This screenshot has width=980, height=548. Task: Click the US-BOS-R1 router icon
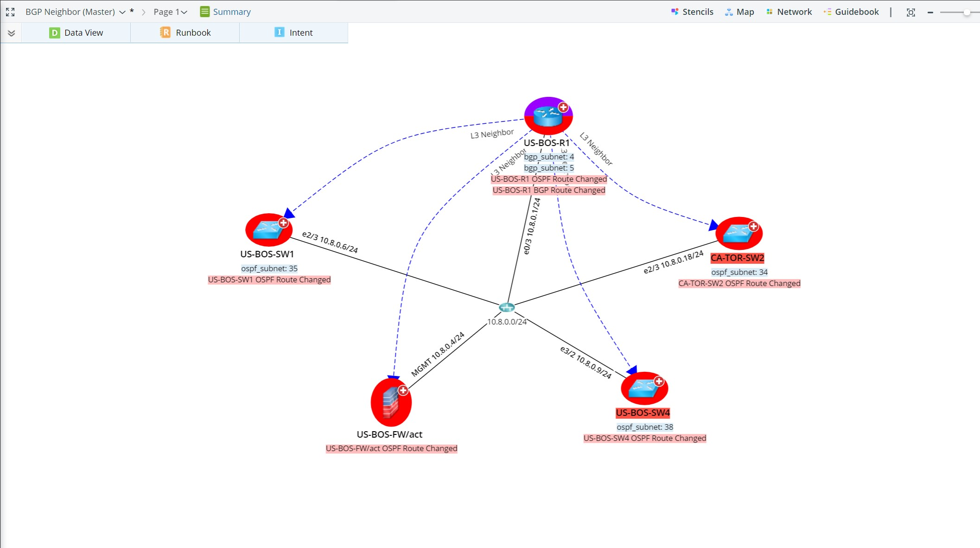[x=547, y=117]
